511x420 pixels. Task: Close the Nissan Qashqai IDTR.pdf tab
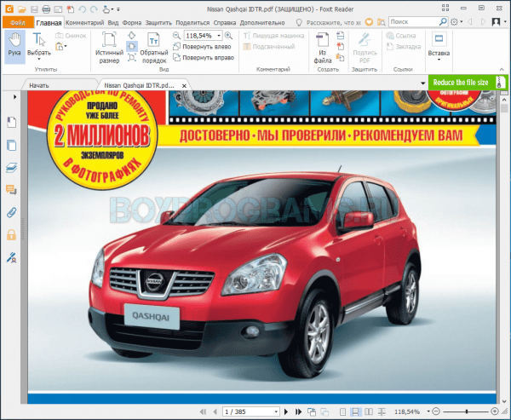(184, 86)
